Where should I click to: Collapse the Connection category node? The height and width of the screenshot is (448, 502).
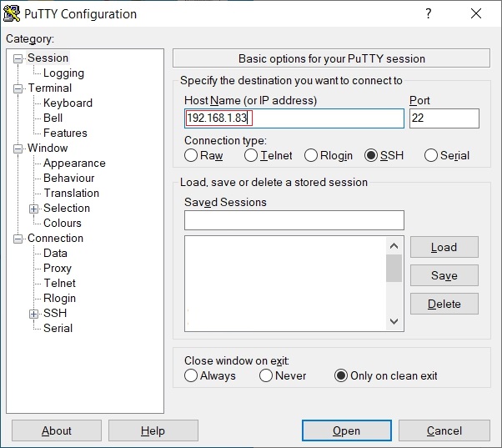(18, 239)
